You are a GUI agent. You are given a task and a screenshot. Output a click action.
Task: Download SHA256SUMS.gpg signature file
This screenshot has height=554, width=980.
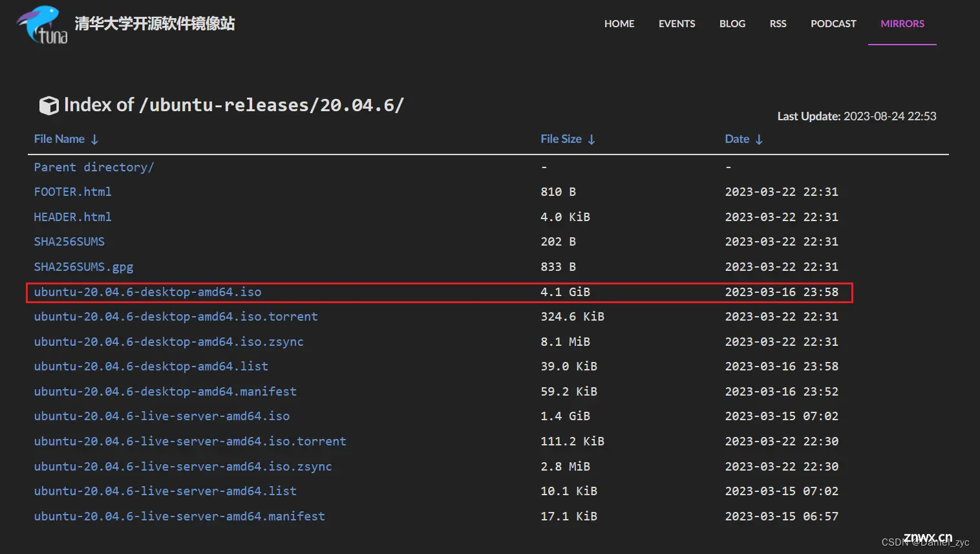83,267
